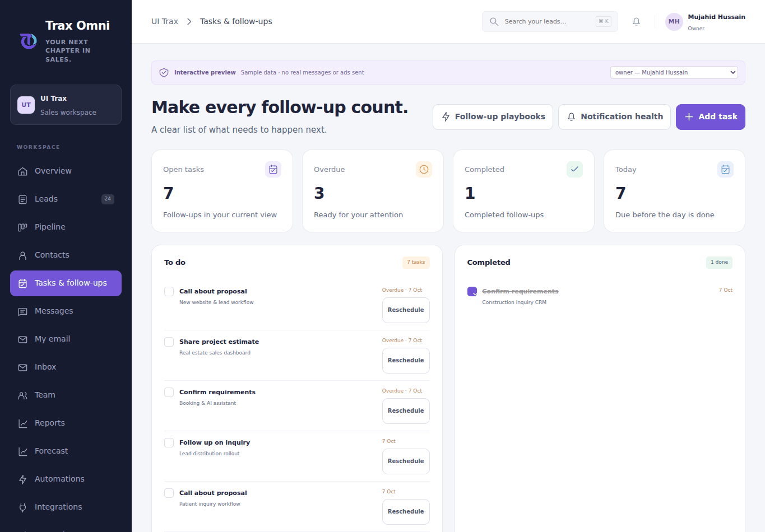
Task: Reschedule the Follow up on inquiry task
Action: coord(406,461)
